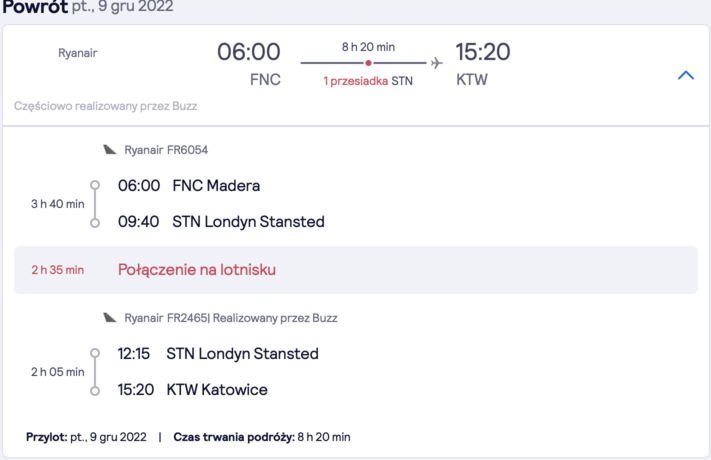Click the 12:15 STN departure timeline circle
The height and width of the screenshot is (460, 711).
point(95,353)
